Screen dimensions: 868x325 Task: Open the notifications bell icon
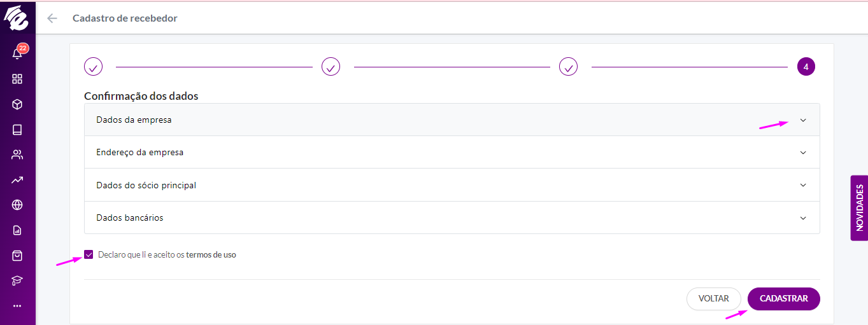[x=17, y=53]
